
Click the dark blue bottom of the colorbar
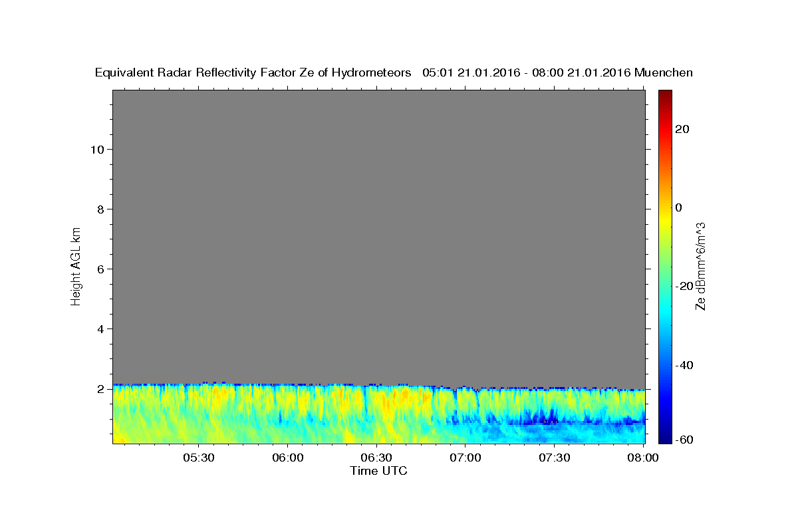pos(664,436)
